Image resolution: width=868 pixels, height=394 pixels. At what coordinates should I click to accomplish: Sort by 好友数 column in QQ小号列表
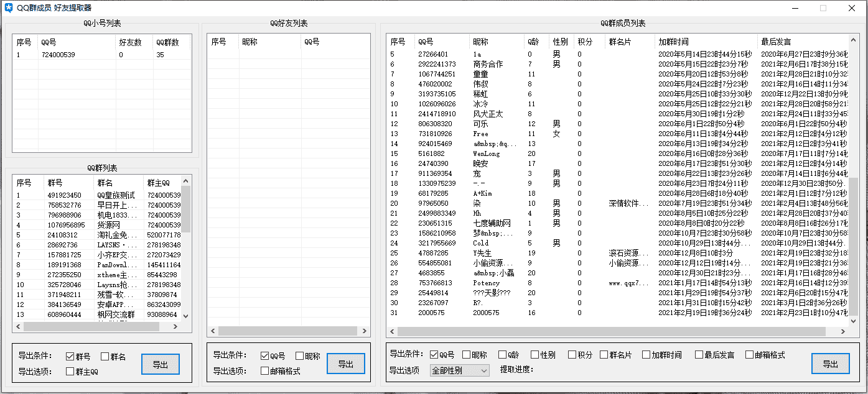[134, 42]
